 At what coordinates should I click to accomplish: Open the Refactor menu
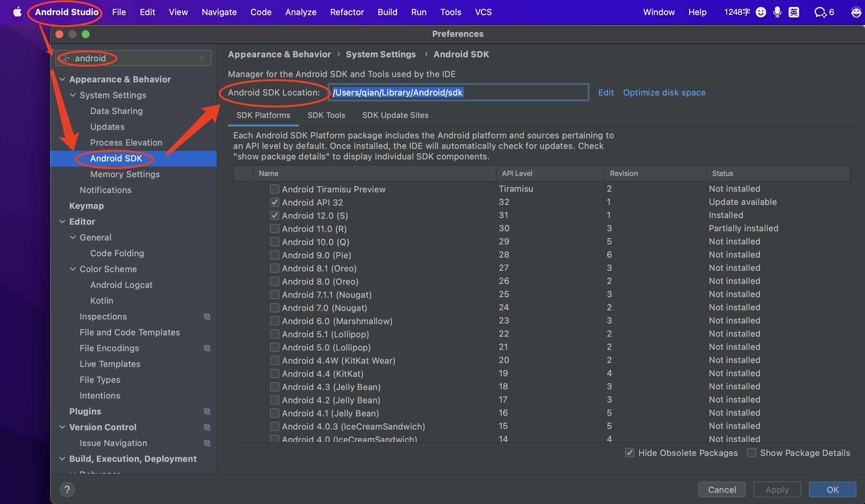coord(347,12)
